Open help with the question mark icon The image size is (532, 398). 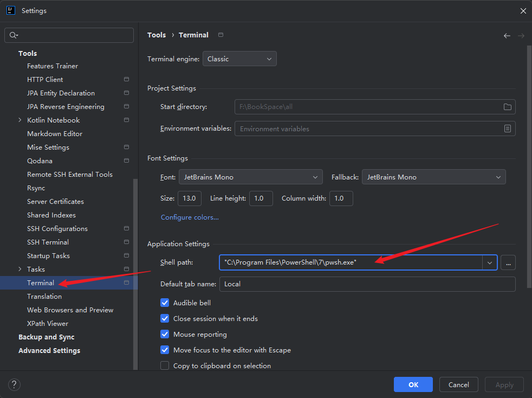[14, 385]
